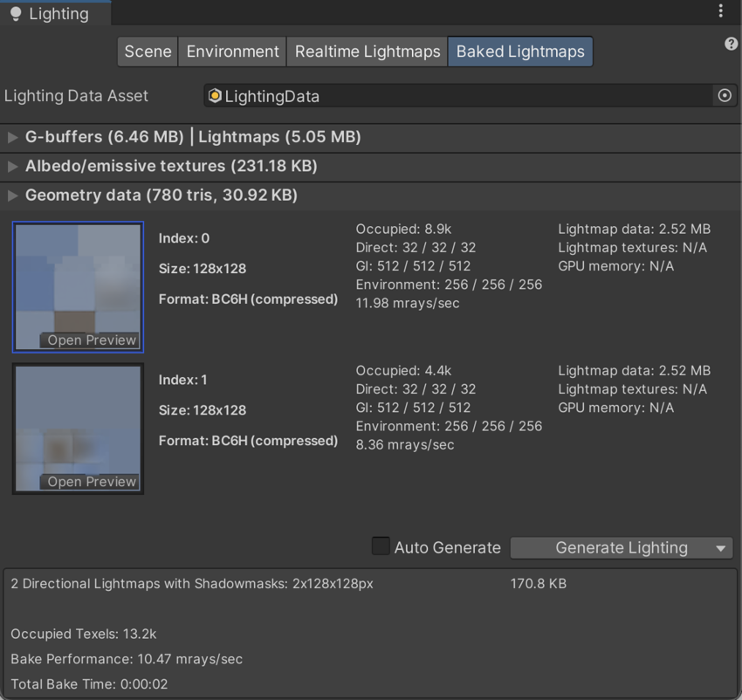Open Preview for lightmap index 1

click(91, 482)
